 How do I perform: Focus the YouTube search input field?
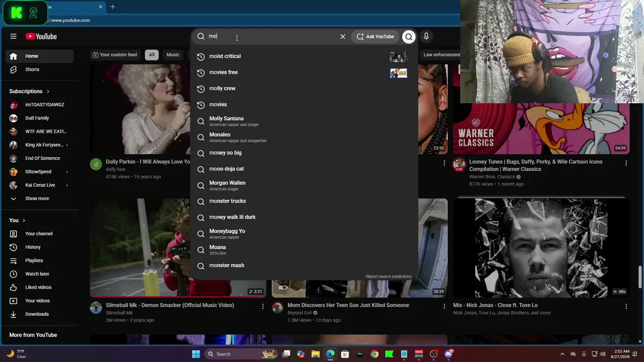click(x=271, y=36)
